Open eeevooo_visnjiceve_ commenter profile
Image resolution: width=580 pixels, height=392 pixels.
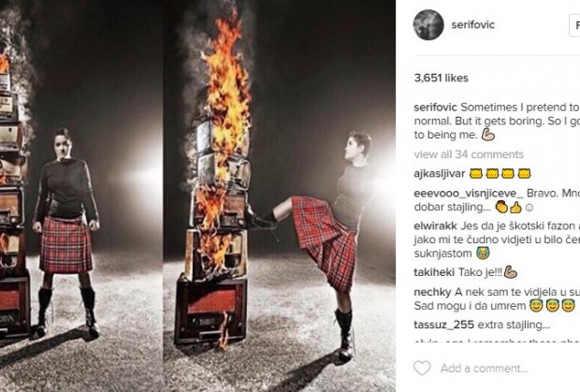pos(469,194)
